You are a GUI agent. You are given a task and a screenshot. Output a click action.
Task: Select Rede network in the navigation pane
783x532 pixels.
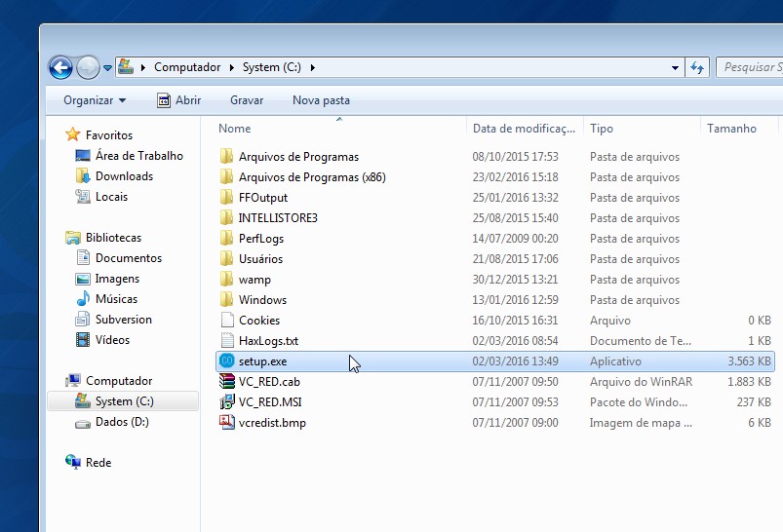coord(98,463)
